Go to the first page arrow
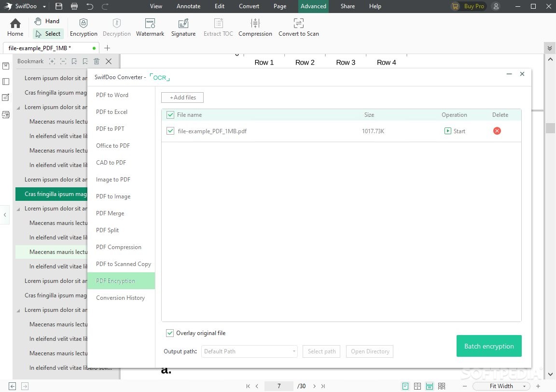The height and width of the screenshot is (392, 556). coord(248,386)
